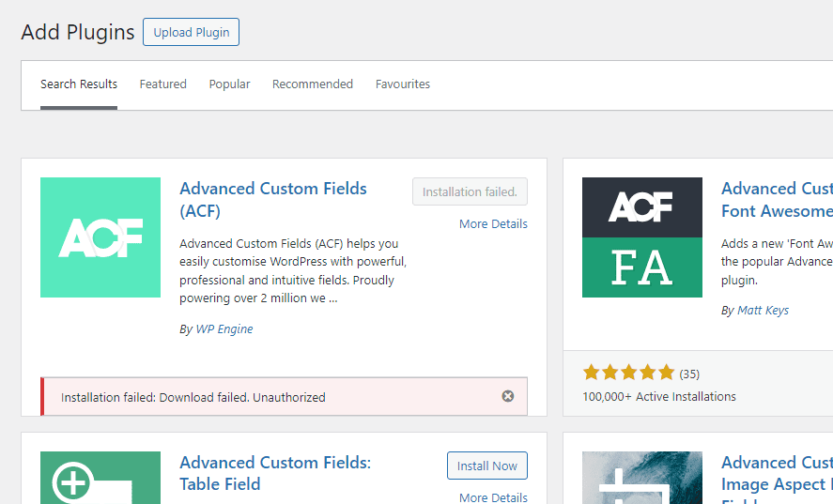Viewport: 833px width, 504px height.
Task: Go to the Recommended tab
Action: [313, 84]
